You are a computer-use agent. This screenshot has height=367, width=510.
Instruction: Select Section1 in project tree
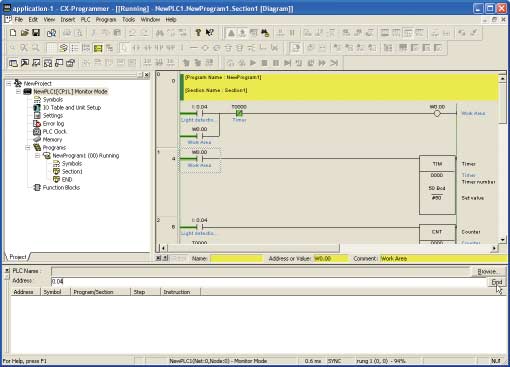(72, 172)
